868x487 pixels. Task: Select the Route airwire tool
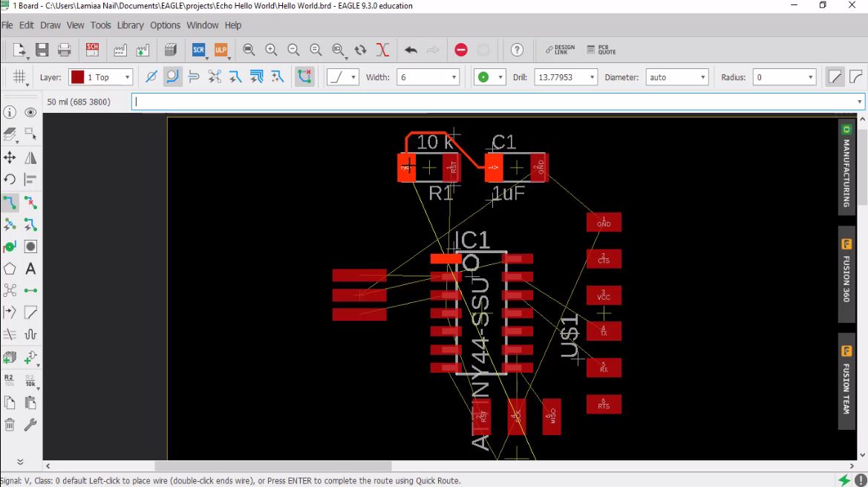coord(10,203)
